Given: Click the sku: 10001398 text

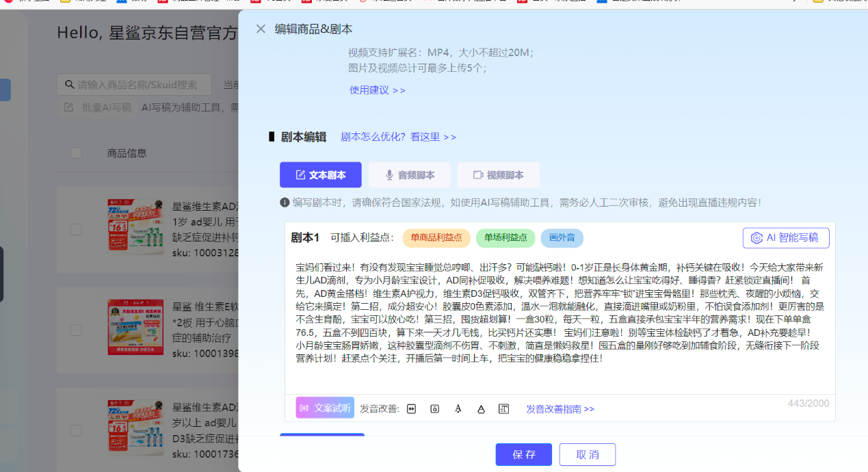Looking at the screenshot, I should point(205,353).
